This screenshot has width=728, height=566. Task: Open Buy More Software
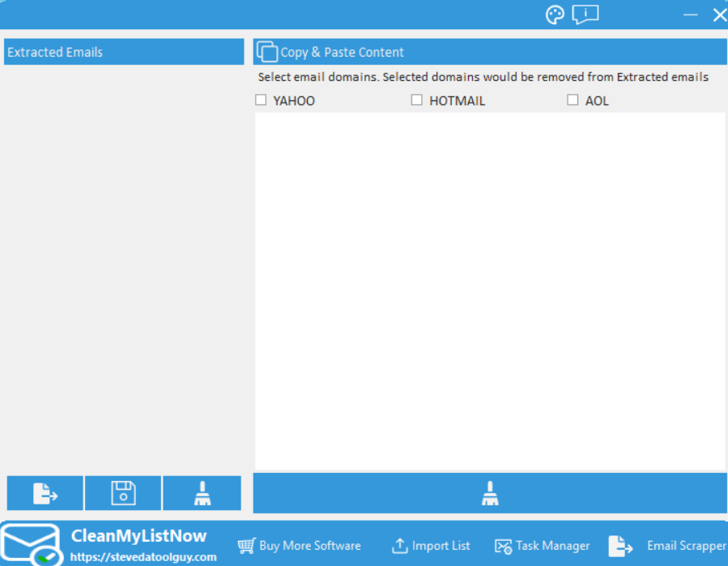tap(300, 546)
